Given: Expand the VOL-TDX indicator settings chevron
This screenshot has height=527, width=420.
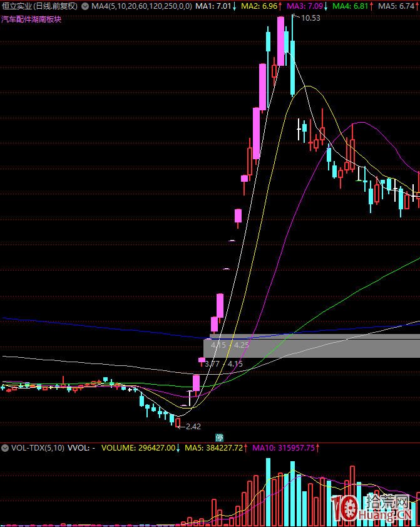Looking at the screenshot, I should coord(5,448).
